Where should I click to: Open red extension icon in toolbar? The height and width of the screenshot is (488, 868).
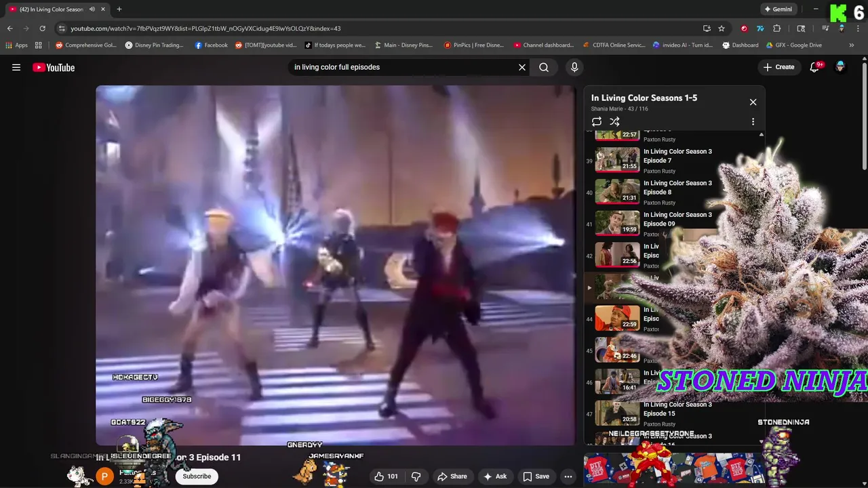744,28
